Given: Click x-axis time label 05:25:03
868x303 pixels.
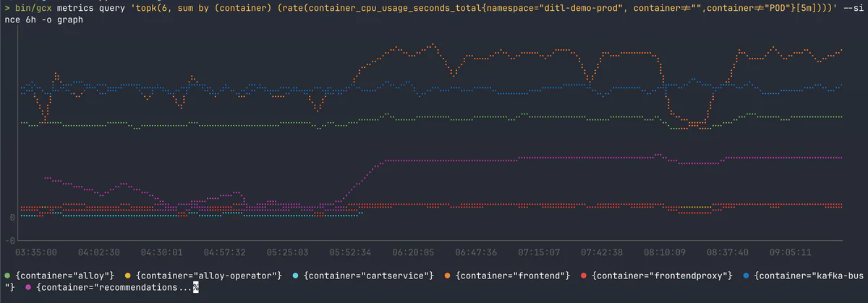Looking at the screenshot, I should pos(288,252).
